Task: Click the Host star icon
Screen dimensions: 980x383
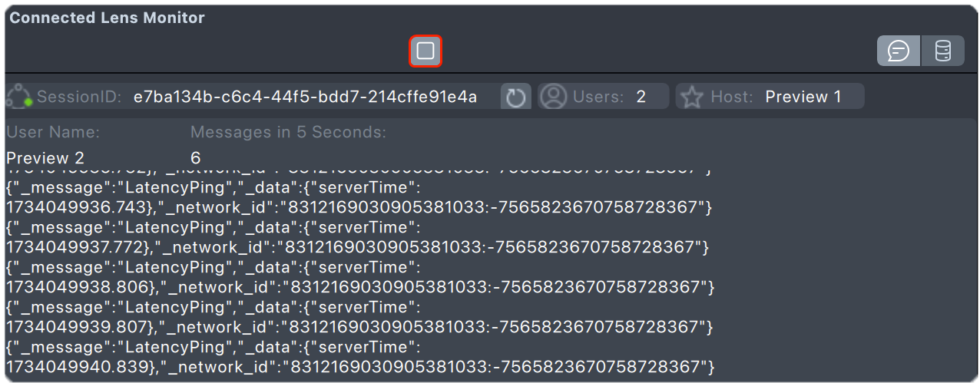Action: coord(692,97)
